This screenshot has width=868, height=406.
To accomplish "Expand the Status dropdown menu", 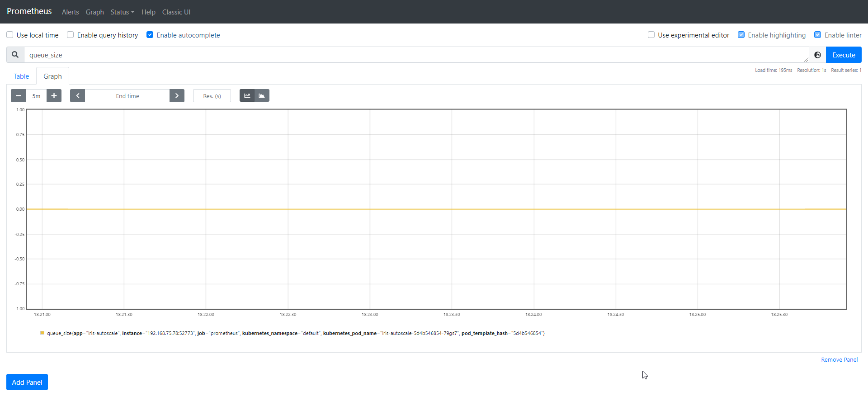I will [x=122, y=12].
